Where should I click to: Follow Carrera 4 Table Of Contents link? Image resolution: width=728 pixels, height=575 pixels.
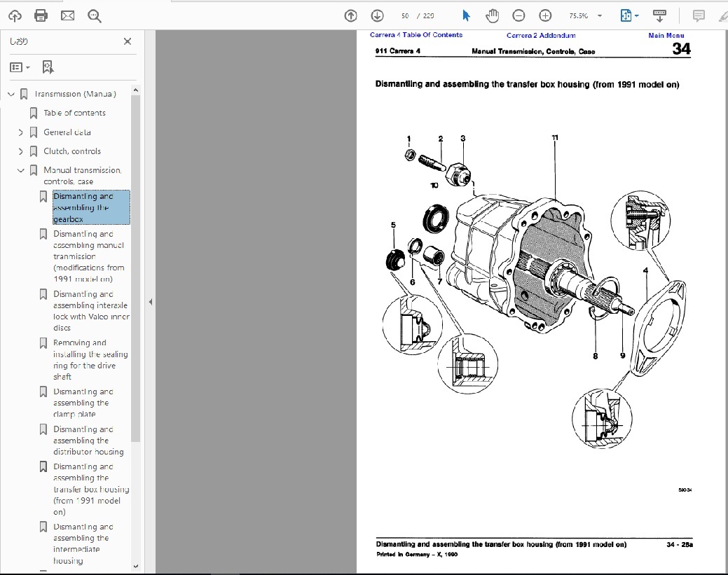click(416, 35)
